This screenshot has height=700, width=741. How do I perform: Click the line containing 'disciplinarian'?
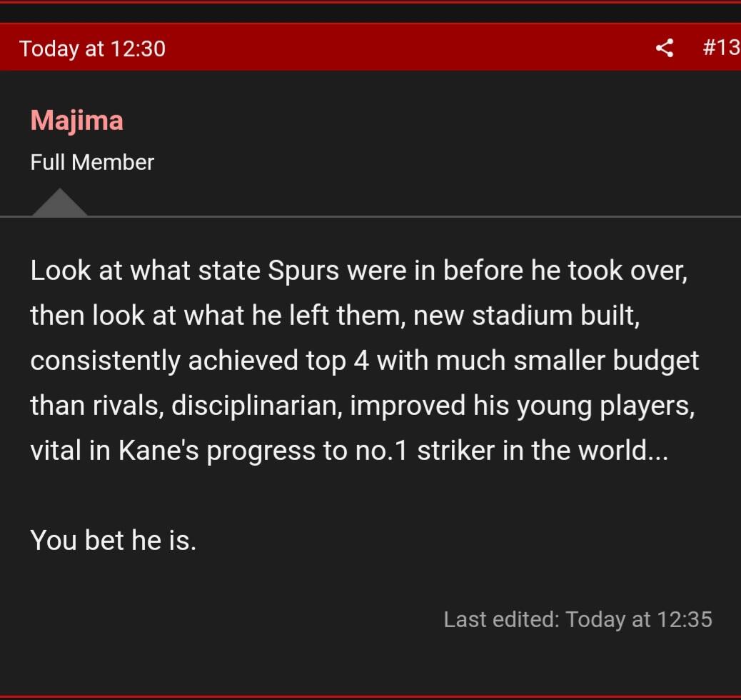click(363, 406)
